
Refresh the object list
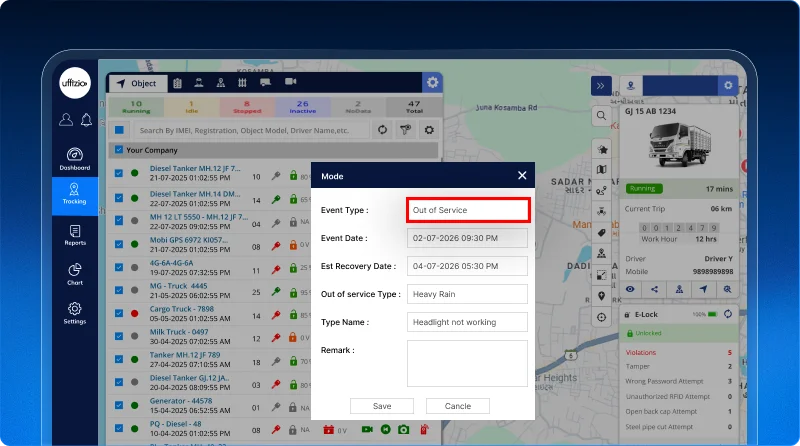point(382,130)
